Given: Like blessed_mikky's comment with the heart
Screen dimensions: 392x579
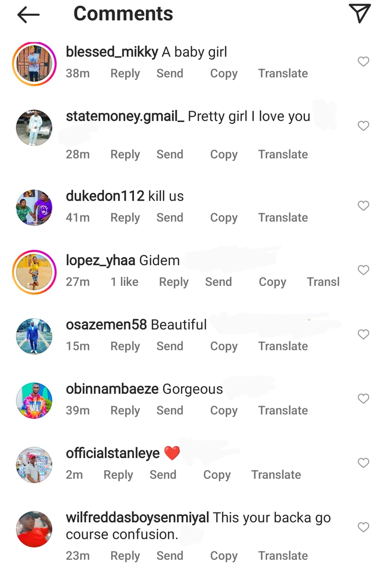Looking at the screenshot, I should tap(363, 62).
